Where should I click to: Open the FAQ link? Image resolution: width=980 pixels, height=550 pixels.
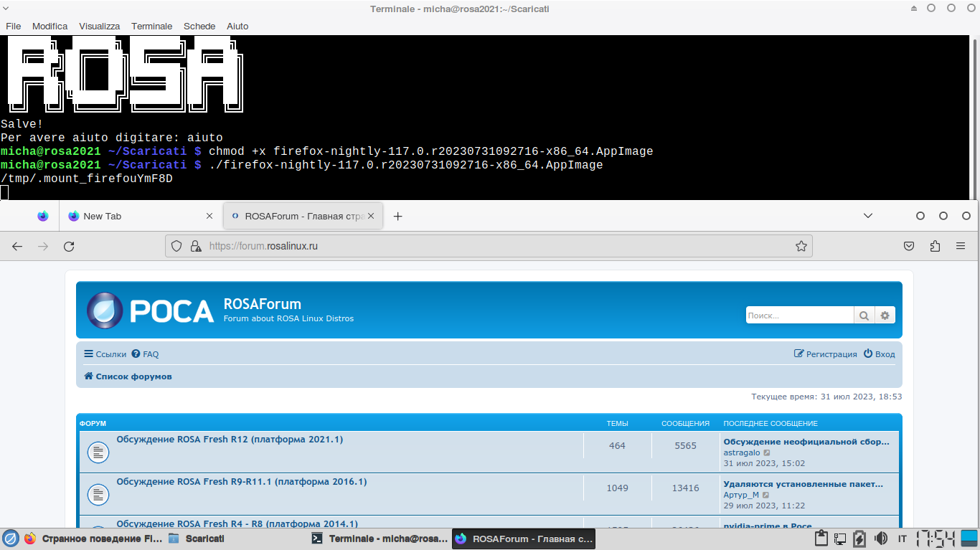click(145, 354)
